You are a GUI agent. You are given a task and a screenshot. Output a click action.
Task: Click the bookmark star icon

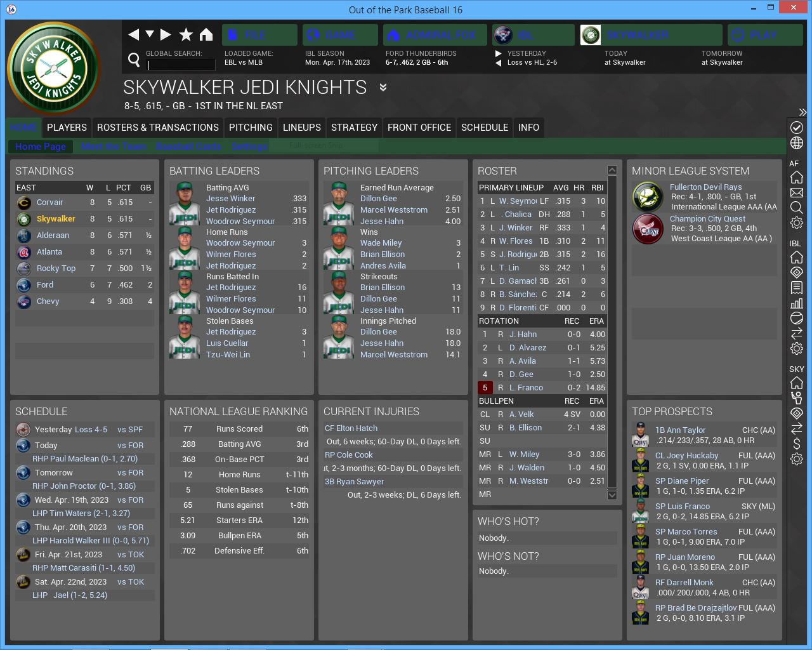tap(186, 35)
